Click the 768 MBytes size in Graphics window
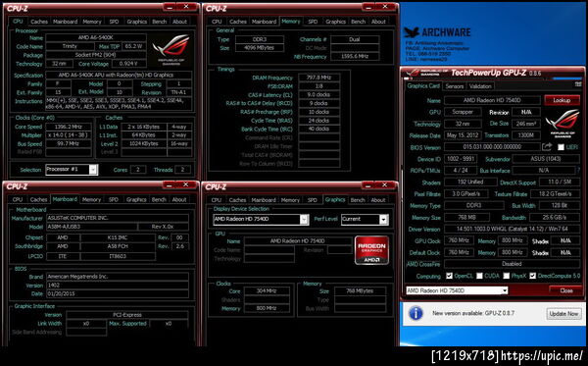 (360, 290)
